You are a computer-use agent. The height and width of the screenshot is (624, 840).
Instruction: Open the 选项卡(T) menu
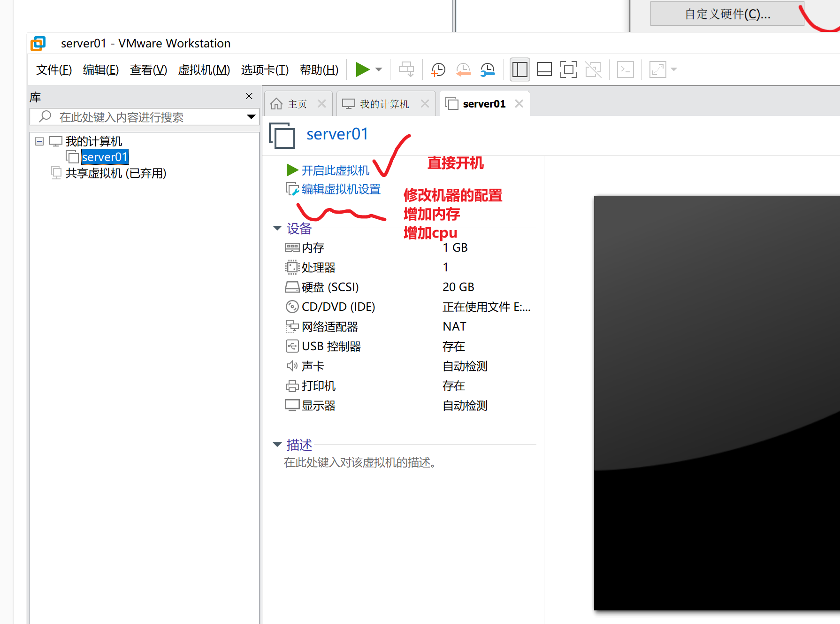(265, 70)
